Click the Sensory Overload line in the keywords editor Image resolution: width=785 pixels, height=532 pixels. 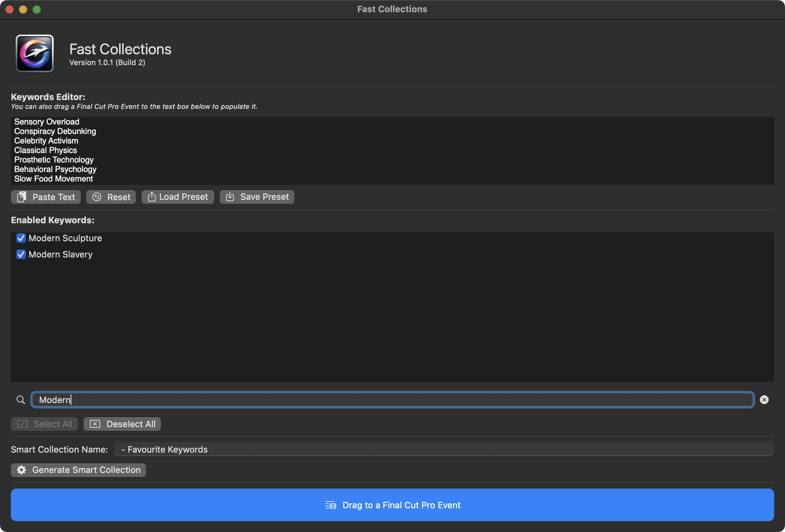coord(47,122)
